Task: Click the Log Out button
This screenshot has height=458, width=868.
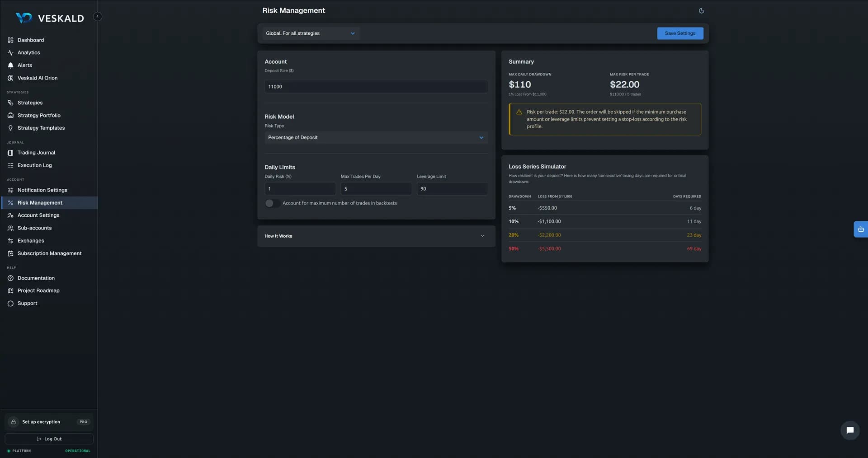Action: [49, 439]
